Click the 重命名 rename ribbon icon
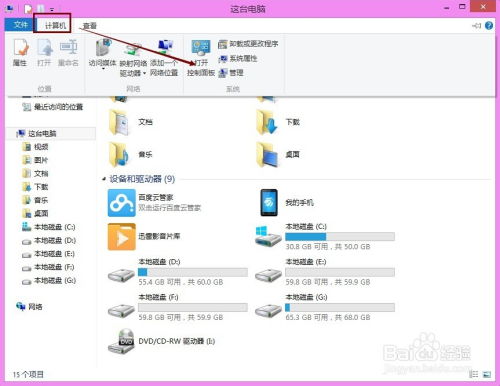Viewport: 500px width, 386px height. [x=68, y=52]
